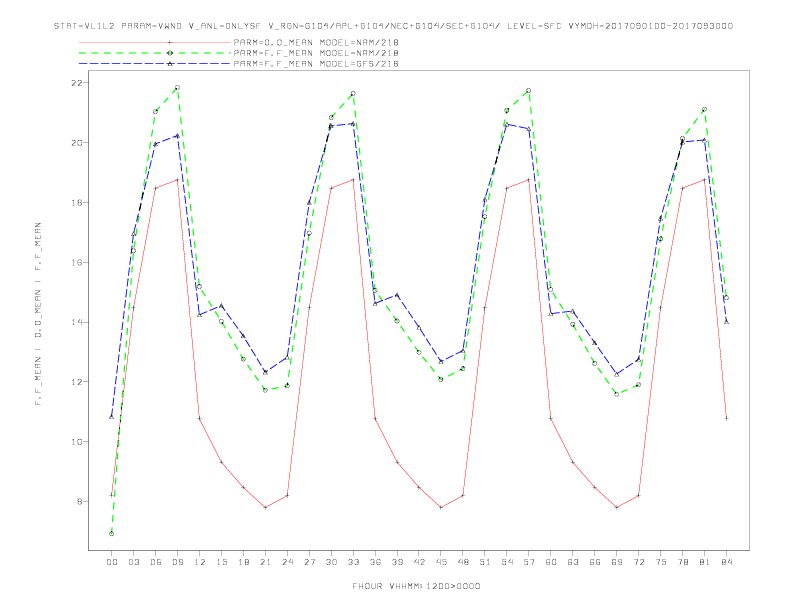Screen dimensions: 792x612
Task: Click red observed minimum marker at hour 21
Action: (265, 507)
